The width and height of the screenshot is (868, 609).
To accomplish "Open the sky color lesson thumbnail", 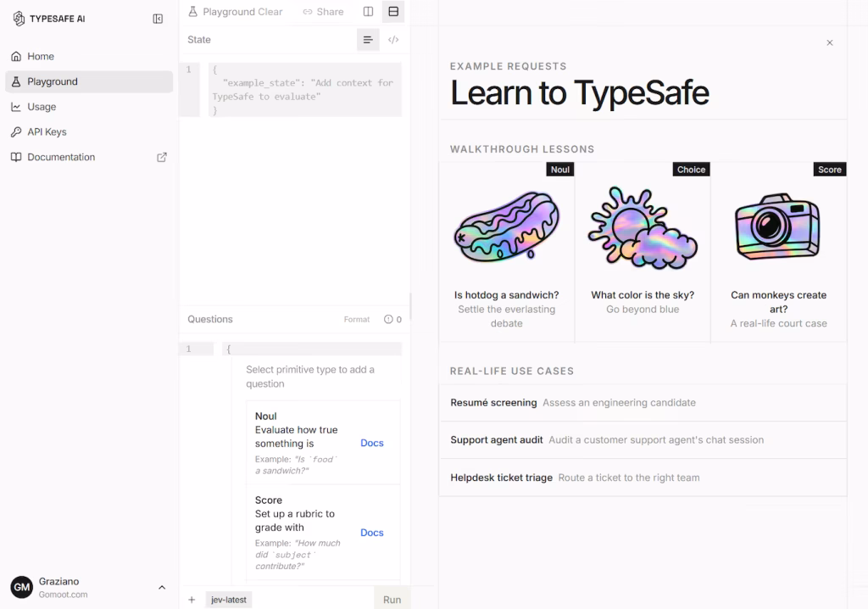I will [x=643, y=227].
